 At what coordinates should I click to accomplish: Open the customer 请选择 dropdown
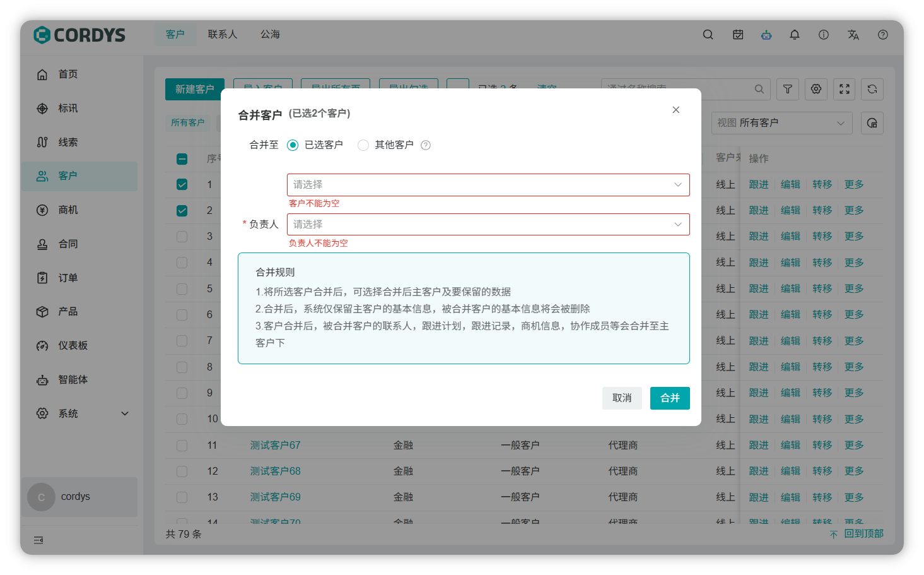[488, 185]
